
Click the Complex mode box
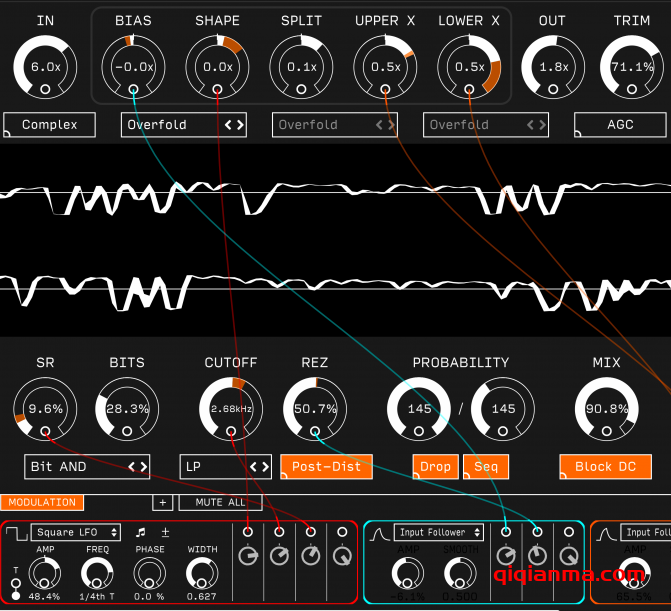(x=49, y=125)
